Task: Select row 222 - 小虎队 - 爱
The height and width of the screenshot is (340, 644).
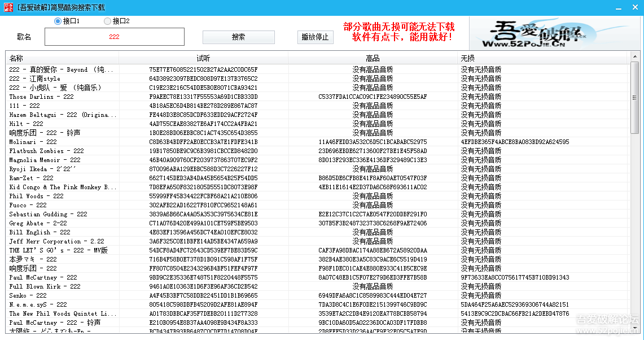Action: 316,88
